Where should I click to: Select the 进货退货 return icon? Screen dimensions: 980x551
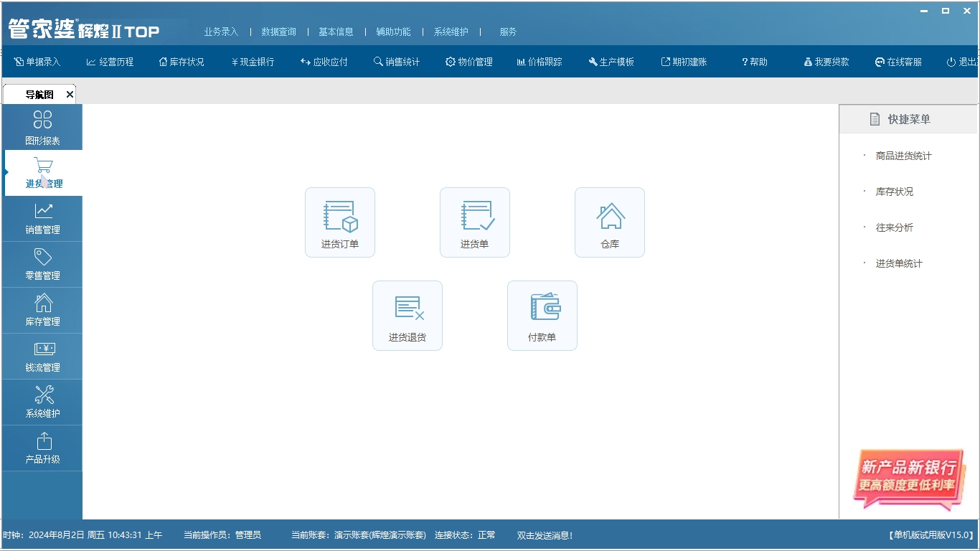click(x=407, y=315)
